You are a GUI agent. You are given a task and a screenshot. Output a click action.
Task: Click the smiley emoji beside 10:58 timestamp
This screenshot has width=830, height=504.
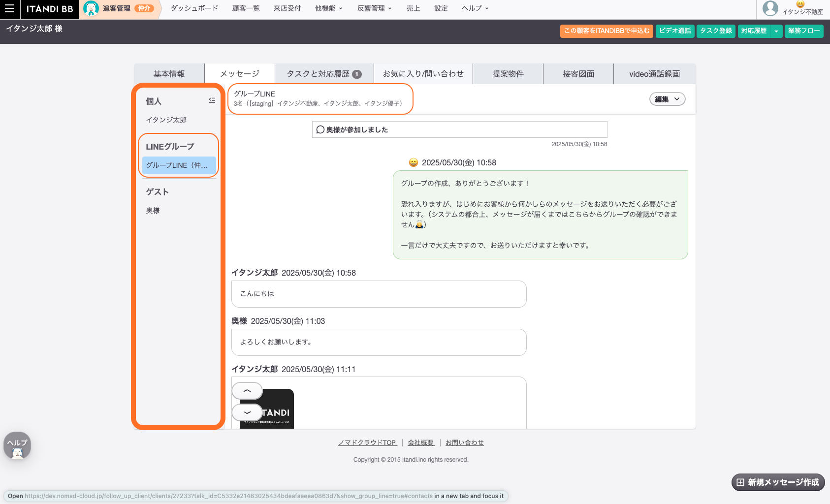tap(414, 162)
